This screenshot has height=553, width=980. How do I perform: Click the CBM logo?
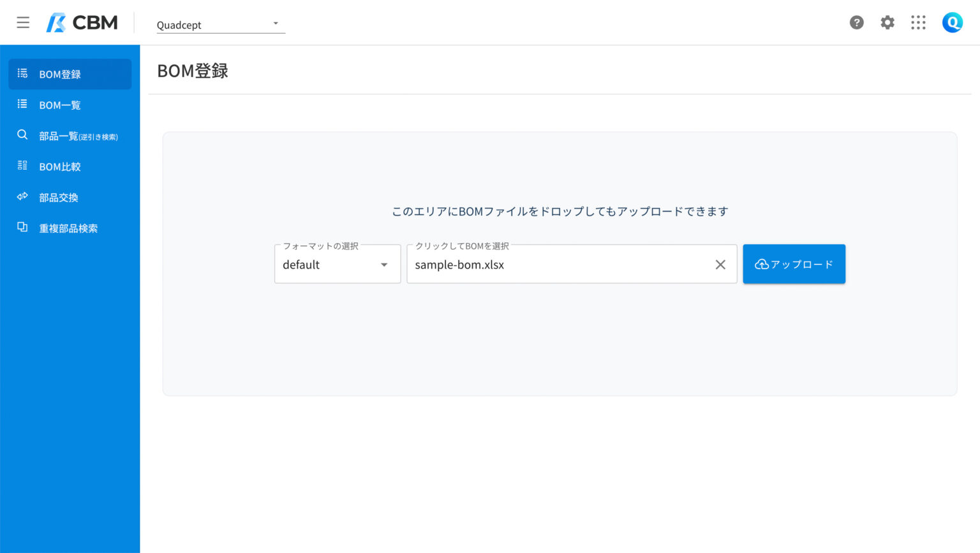point(82,23)
